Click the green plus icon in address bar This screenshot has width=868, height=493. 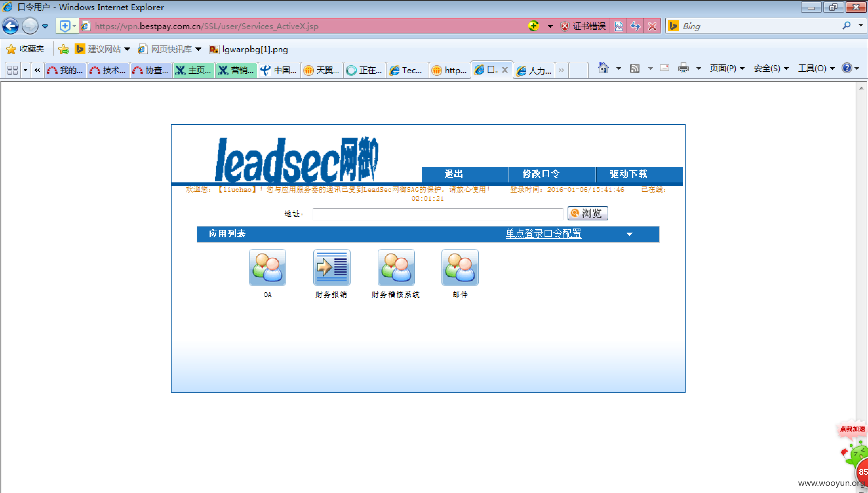click(x=534, y=26)
